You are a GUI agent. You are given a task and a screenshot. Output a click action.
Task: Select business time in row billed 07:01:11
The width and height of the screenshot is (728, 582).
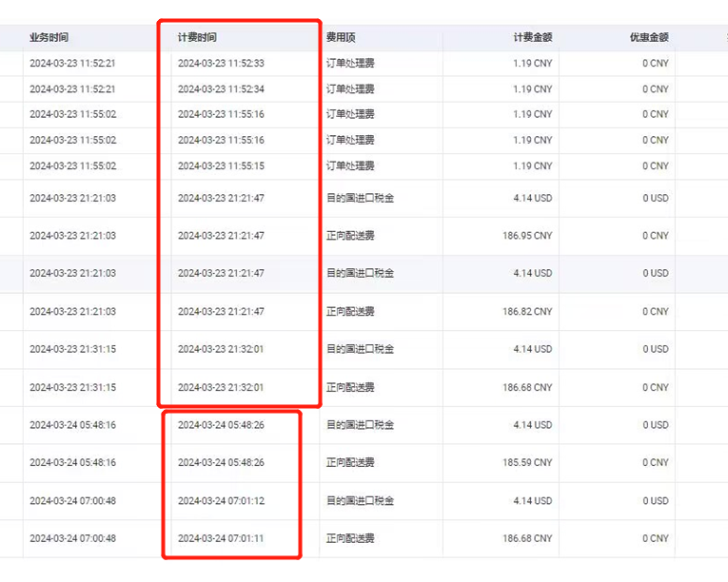(x=73, y=539)
